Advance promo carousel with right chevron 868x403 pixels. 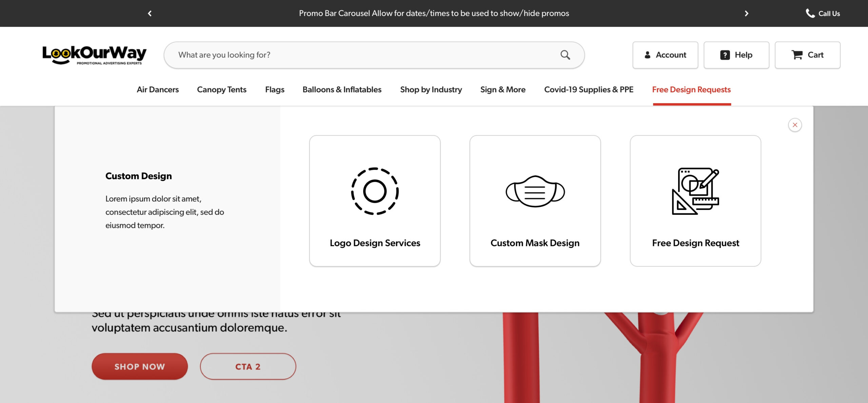(746, 13)
